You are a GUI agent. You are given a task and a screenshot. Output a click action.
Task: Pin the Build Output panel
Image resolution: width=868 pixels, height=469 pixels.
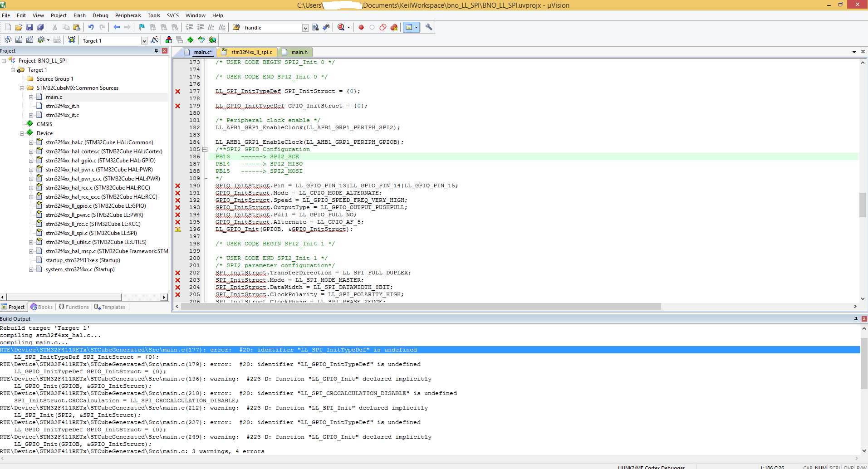tap(856, 319)
